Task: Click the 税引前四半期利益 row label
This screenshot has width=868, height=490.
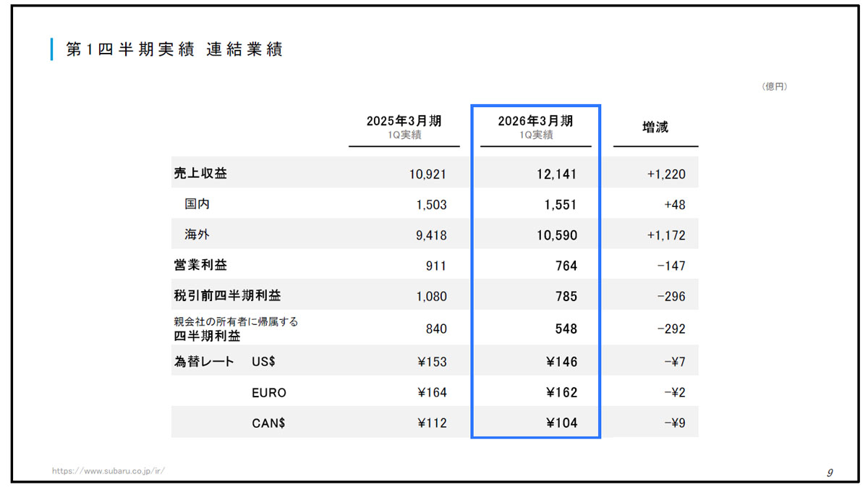Action: [227, 295]
